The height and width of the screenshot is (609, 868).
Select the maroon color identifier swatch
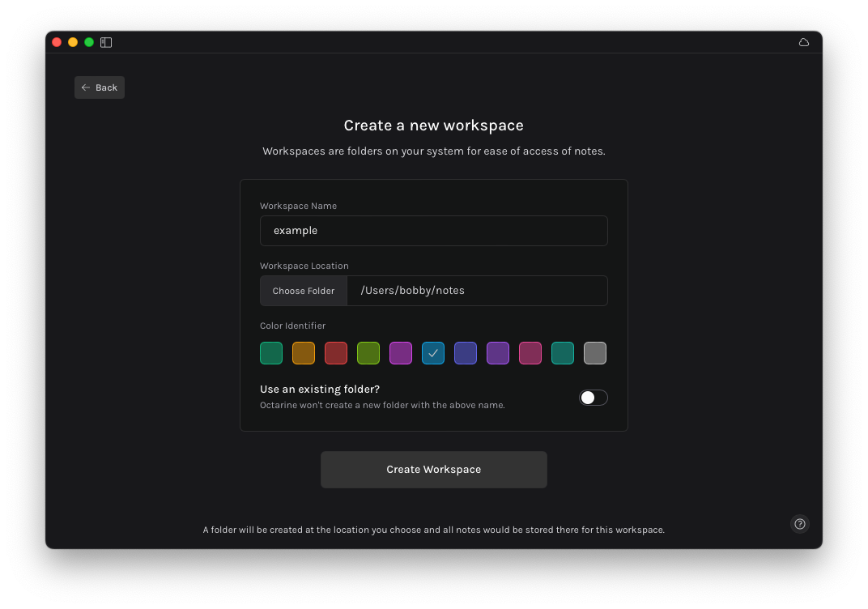tap(530, 353)
